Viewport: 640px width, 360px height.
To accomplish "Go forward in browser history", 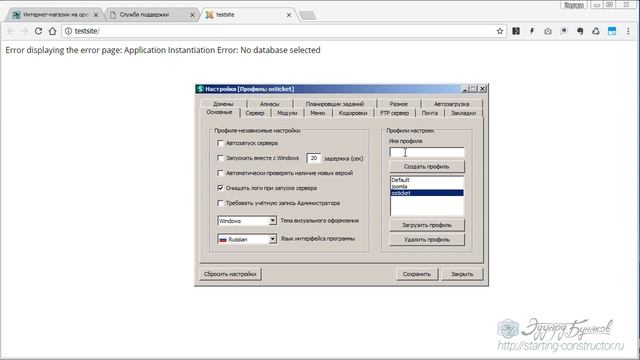I will tap(24, 31).
